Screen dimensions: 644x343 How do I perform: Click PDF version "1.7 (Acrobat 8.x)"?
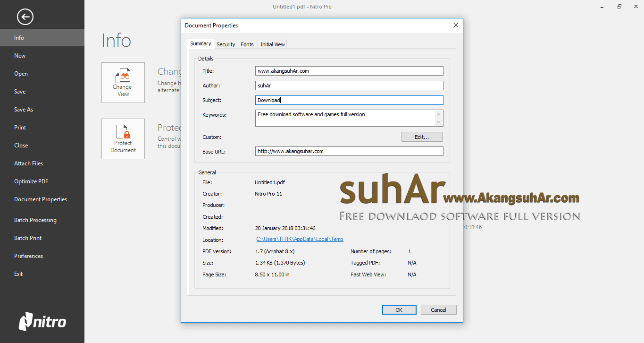click(x=275, y=251)
